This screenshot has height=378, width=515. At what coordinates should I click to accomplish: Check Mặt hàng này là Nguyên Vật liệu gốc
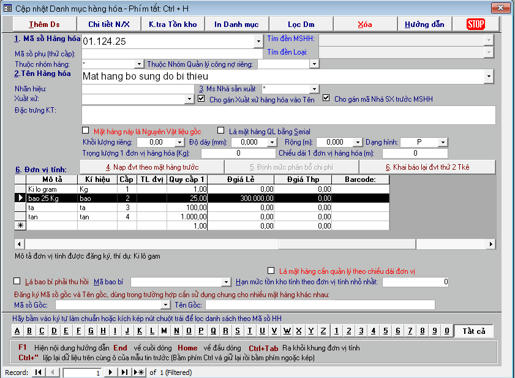pyautogui.click(x=86, y=130)
